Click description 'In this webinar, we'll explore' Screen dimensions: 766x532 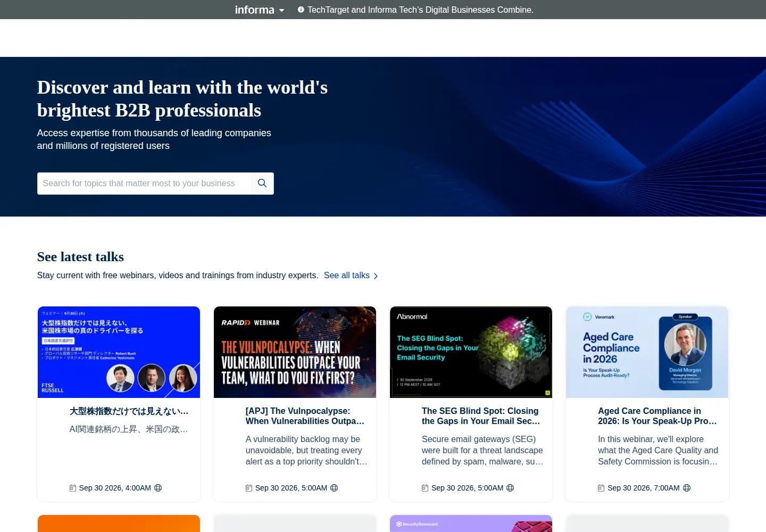[658, 450]
